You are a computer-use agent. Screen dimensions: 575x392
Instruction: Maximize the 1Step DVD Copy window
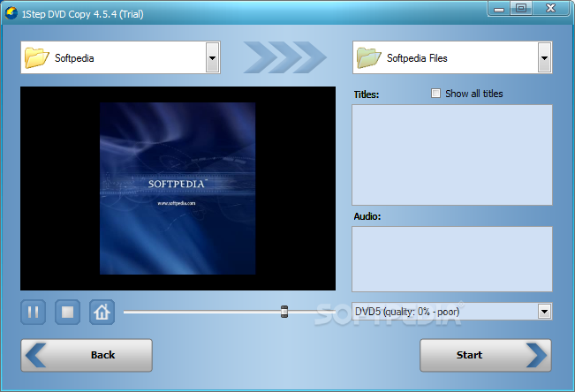[521, 9]
